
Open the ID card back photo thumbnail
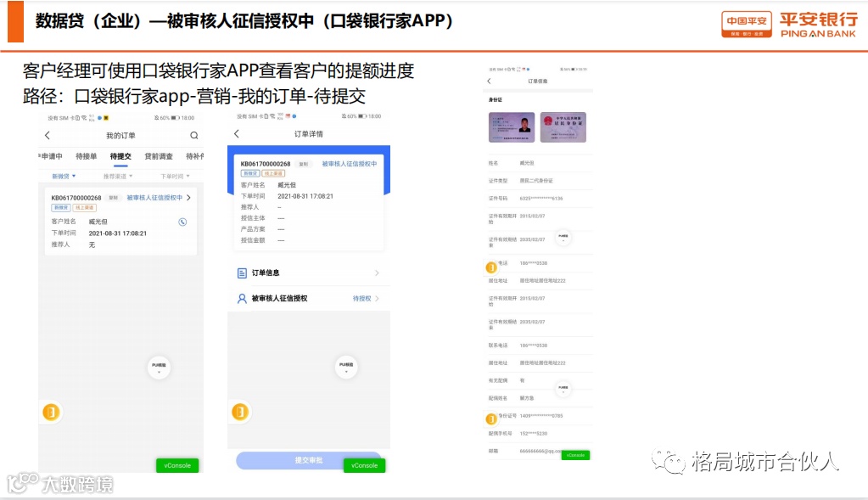[x=563, y=127]
